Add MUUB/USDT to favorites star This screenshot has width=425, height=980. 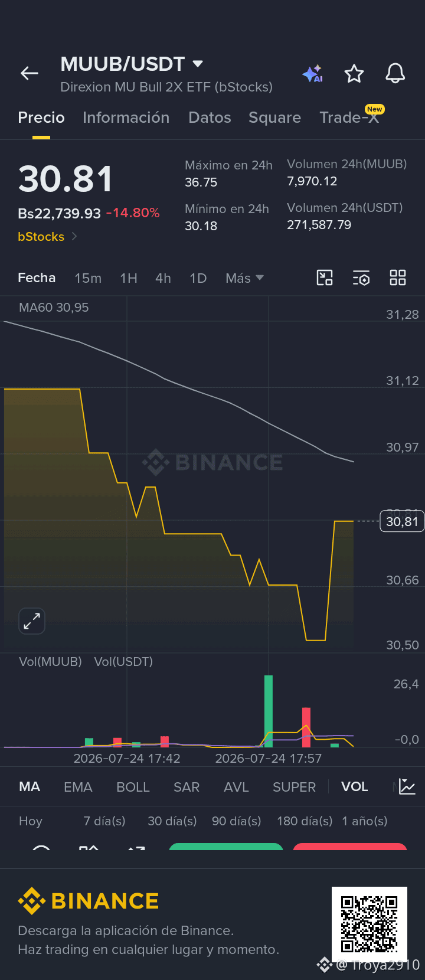[x=354, y=74]
